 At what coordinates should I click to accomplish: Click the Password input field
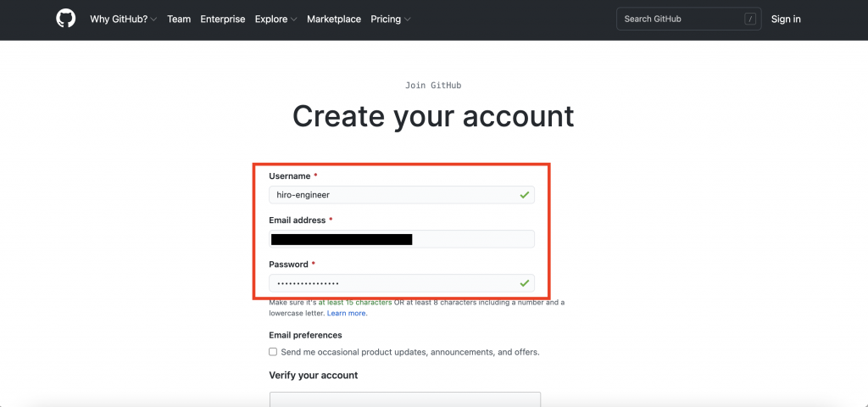click(402, 283)
